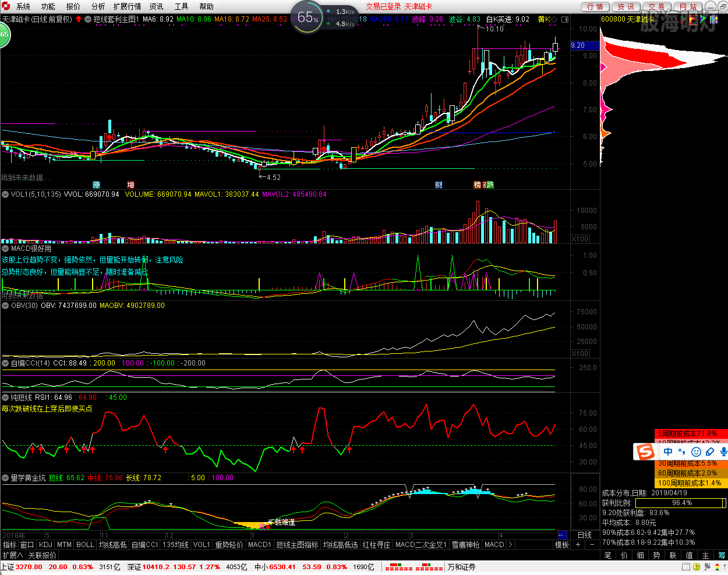The height and width of the screenshot is (575, 728).
Task: Show more indicator tabs with the > arrow
Action: [510, 545]
